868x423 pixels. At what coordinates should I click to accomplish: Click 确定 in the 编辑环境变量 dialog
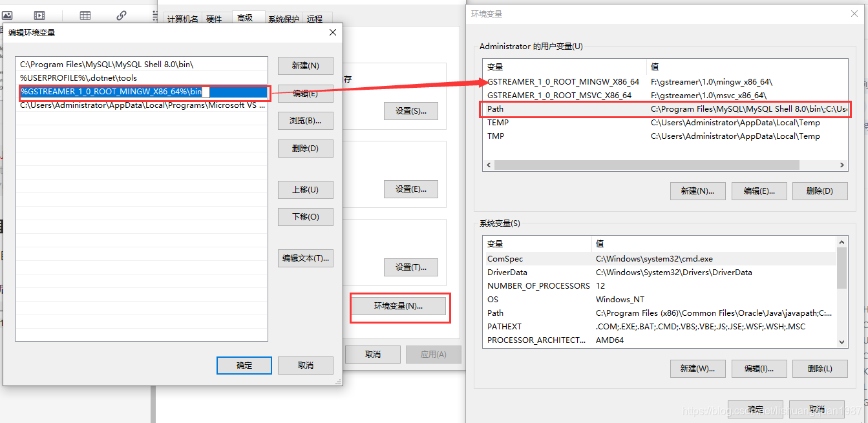tap(244, 366)
